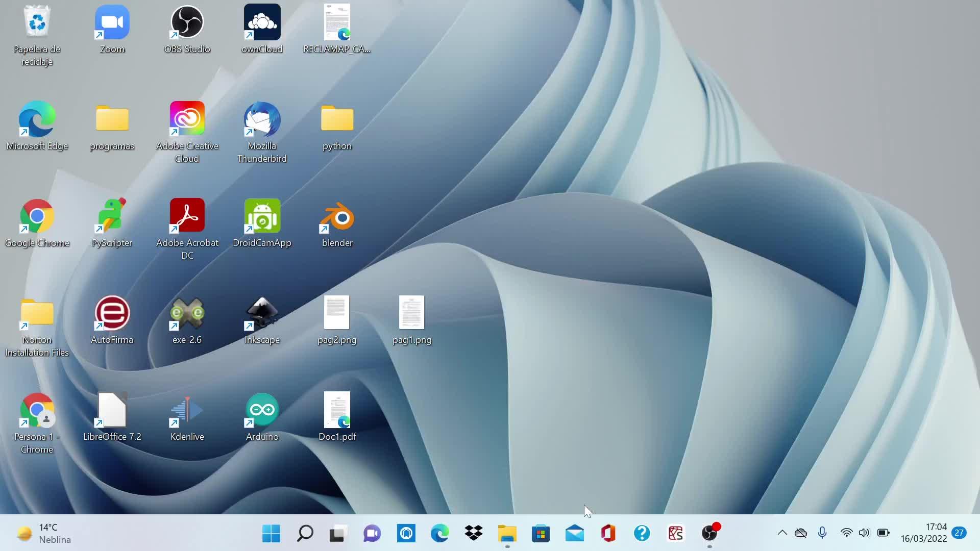Expand the hidden system tray icons chevron

pos(782,533)
